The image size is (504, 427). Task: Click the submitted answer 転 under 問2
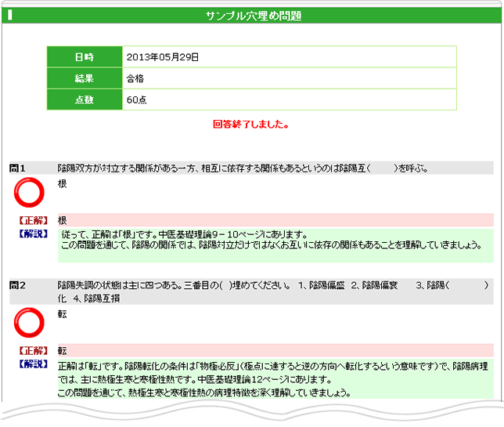tap(62, 314)
